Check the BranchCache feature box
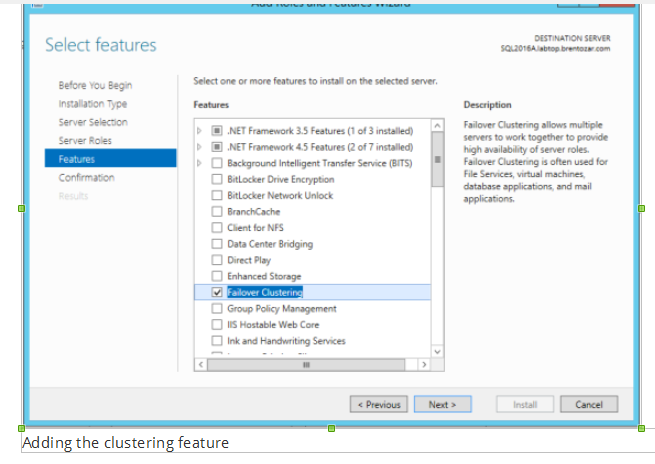 tap(217, 212)
